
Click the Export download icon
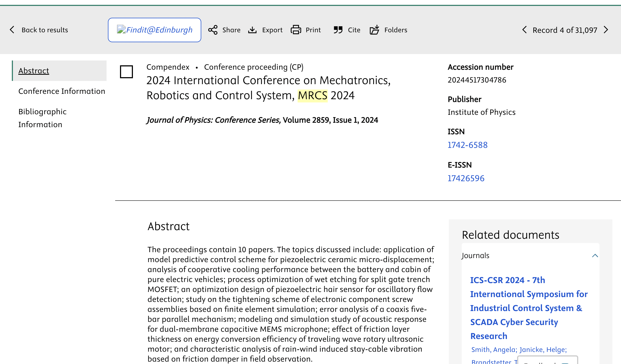[x=252, y=30]
